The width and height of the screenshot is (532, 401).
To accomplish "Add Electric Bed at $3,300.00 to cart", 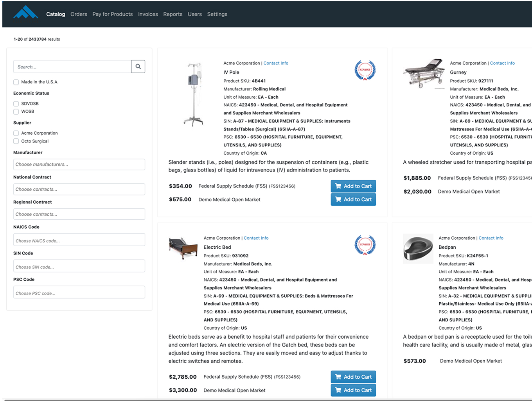I will pos(353,390).
